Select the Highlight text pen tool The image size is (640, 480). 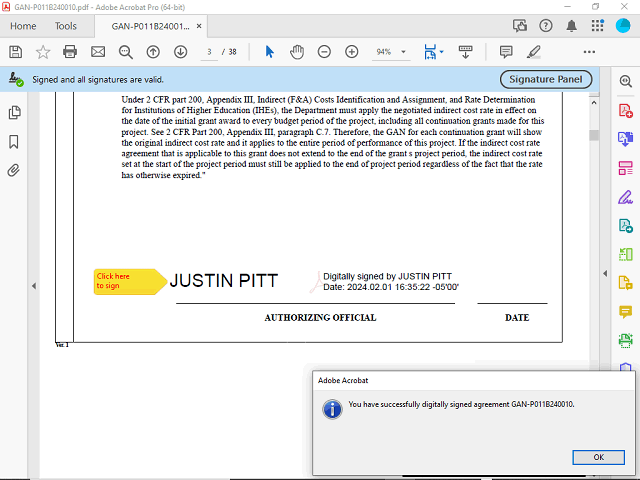[533, 52]
